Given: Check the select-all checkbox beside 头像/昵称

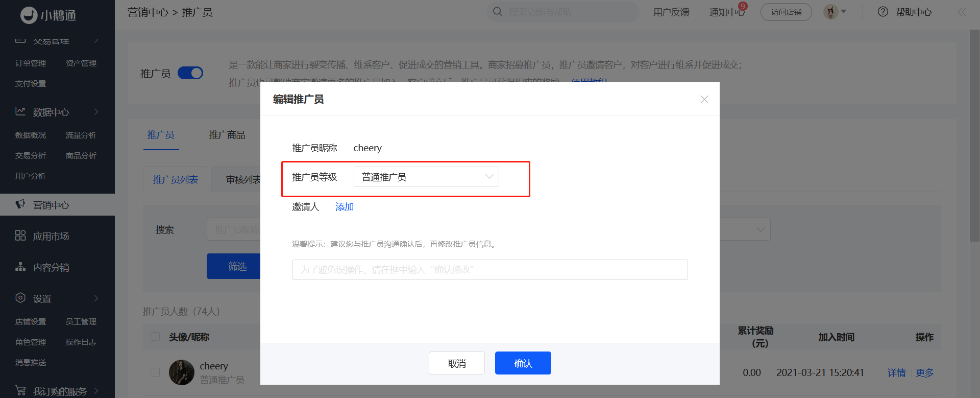Looking at the screenshot, I should point(155,337).
